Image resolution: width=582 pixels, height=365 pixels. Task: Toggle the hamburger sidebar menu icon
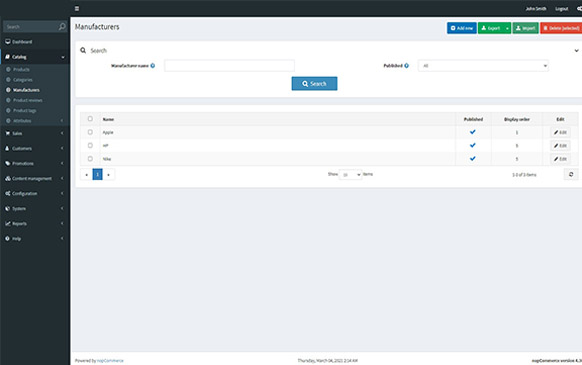(77, 9)
